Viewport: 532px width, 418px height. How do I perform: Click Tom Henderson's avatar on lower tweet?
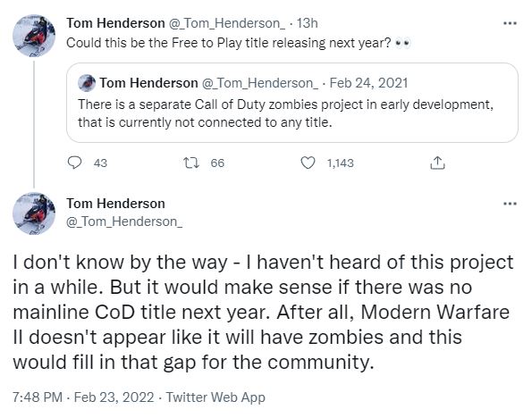pyautogui.click(x=34, y=213)
